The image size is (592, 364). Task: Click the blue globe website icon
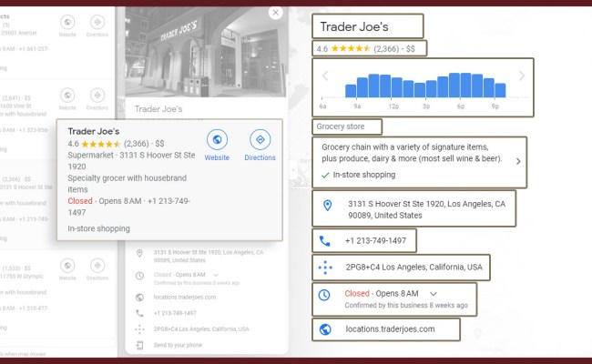coord(325,329)
